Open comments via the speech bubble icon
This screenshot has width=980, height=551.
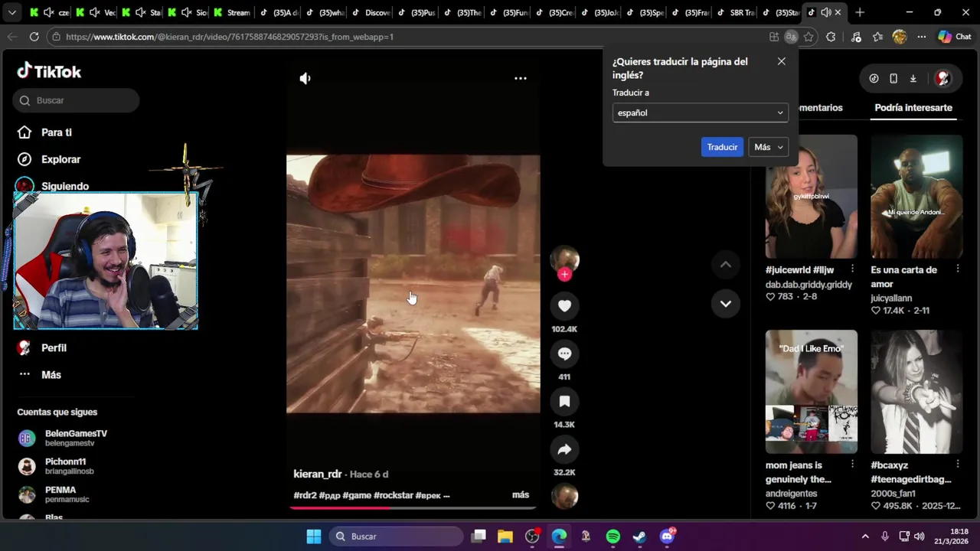(564, 354)
